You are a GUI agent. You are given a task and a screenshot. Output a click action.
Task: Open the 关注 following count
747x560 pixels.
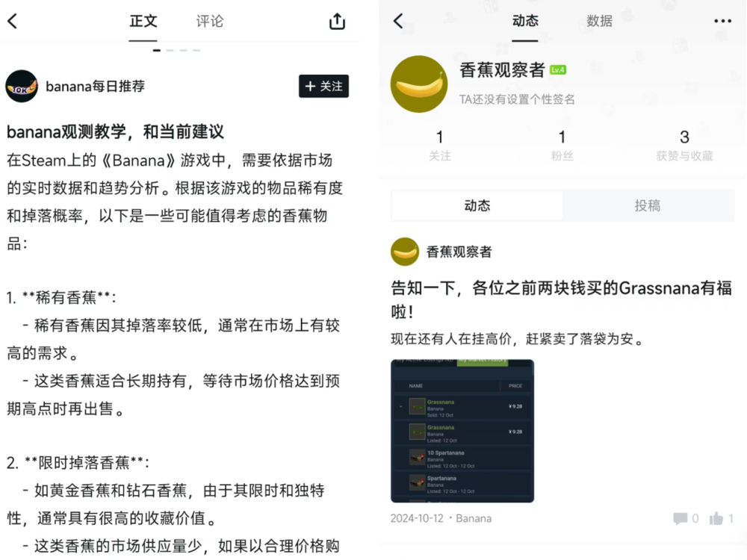click(x=440, y=146)
